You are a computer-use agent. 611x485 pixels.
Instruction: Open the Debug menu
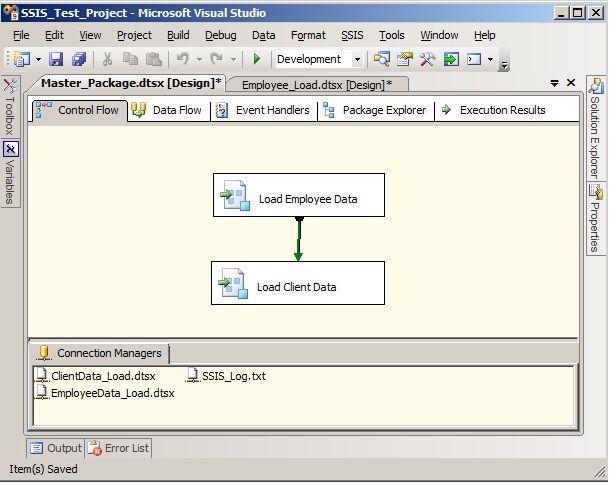[x=221, y=35]
